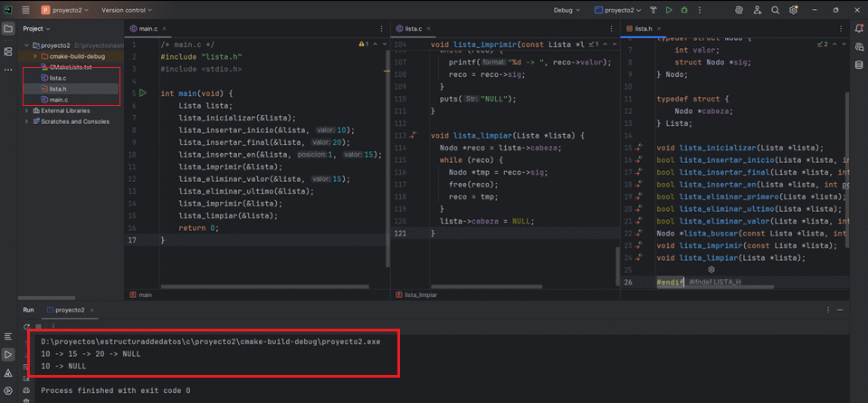Screen dimensions: 868x403
Task: Click the stop button in Run panel toolbar
Action: [38, 326]
